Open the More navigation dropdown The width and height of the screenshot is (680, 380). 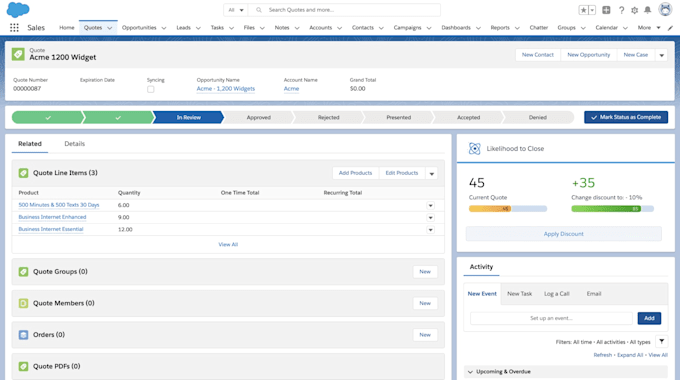click(649, 28)
